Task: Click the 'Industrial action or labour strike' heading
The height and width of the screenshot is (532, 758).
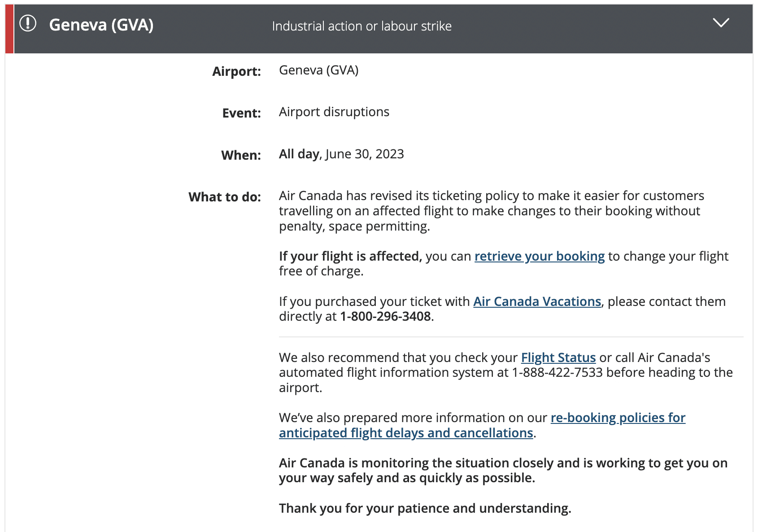Action: point(362,26)
